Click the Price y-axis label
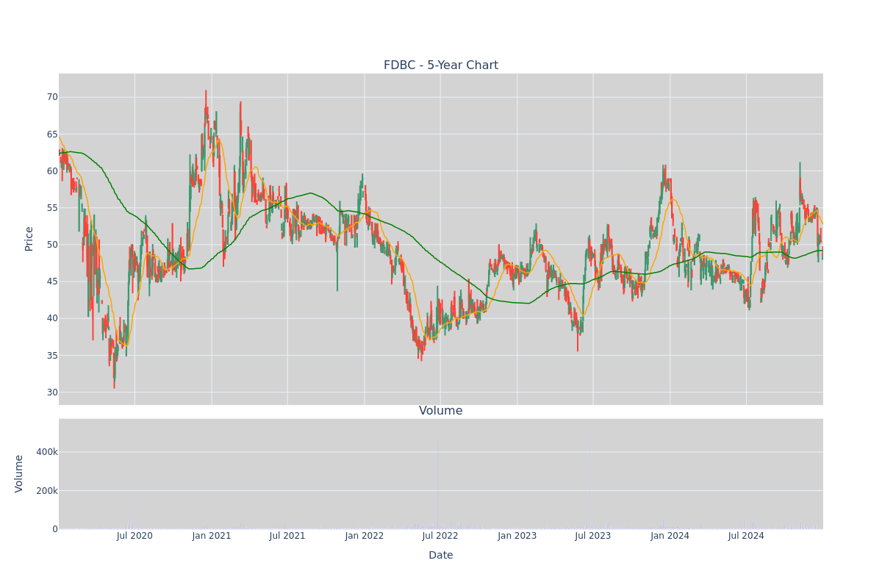 click(x=29, y=239)
